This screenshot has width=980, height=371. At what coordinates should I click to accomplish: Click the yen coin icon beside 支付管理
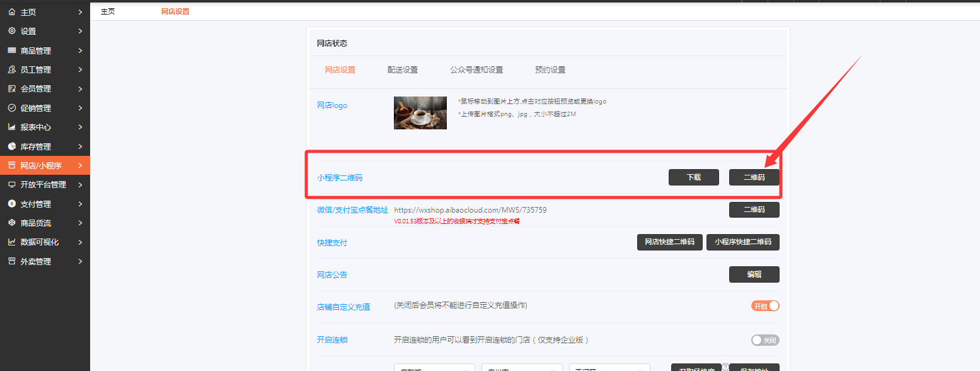11,204
